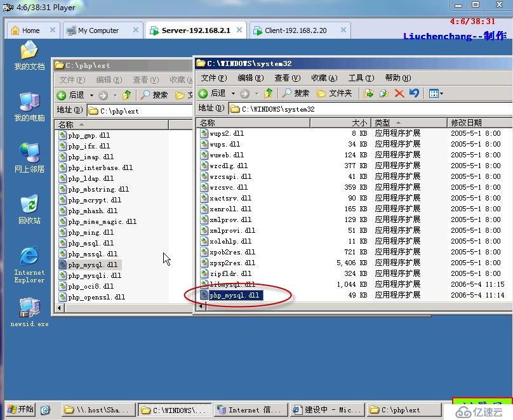Click Back arrow icon in system32 window
The height and width of the screenshot is (420, 513).
click(x=203, y=94)
